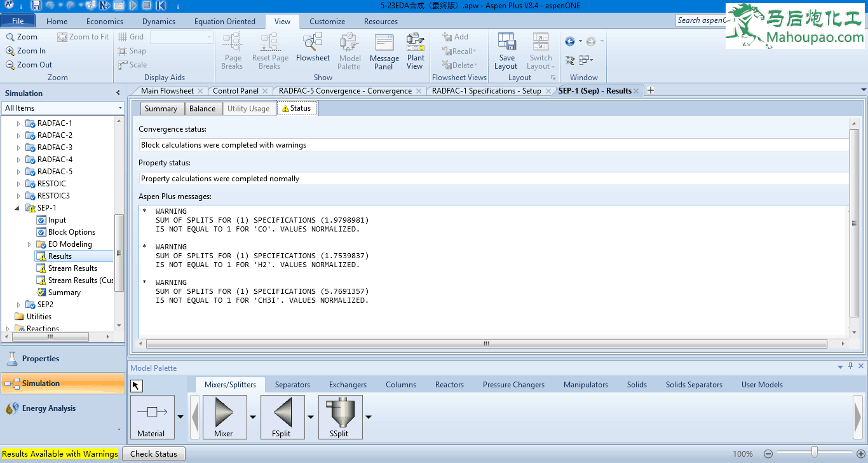
Task: Select Summary under SEP-1
Action: click(64, 293)
